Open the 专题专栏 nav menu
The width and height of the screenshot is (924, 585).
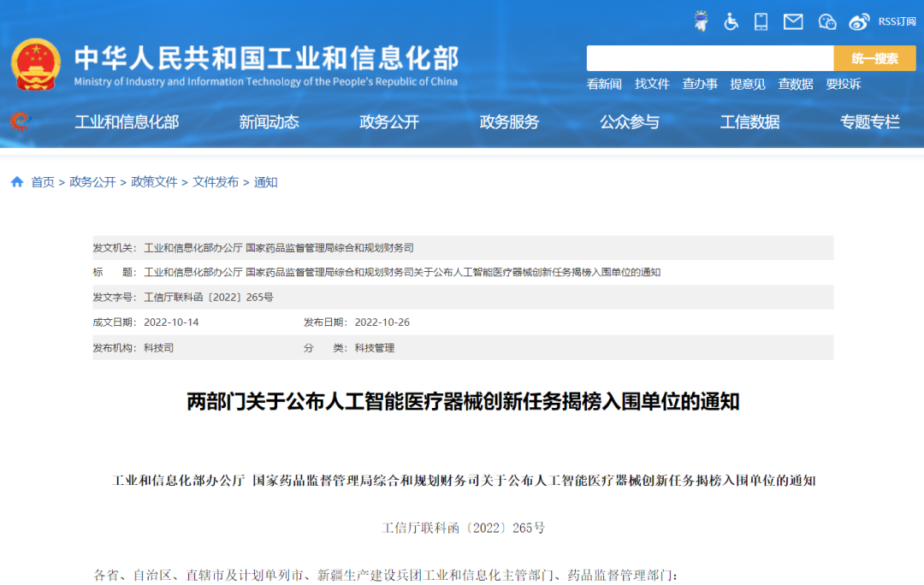(x=870, y=122)
